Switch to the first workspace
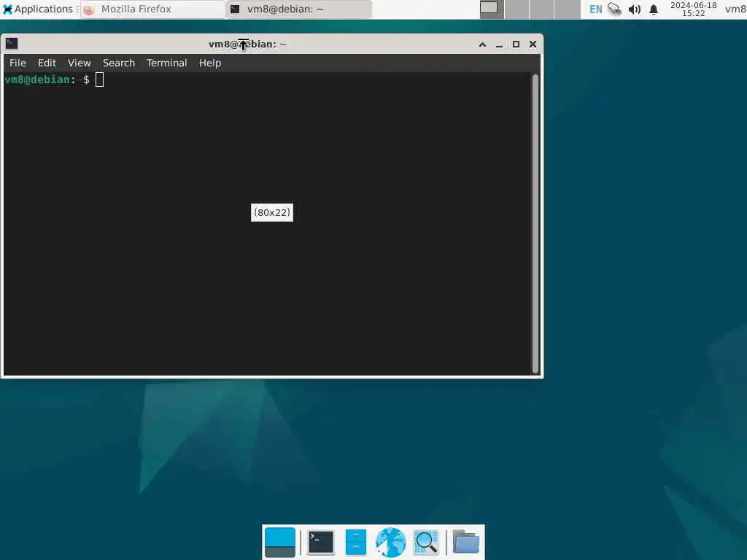Image resolution: width=747 pixels, height=560 pixels. [492, 9]
